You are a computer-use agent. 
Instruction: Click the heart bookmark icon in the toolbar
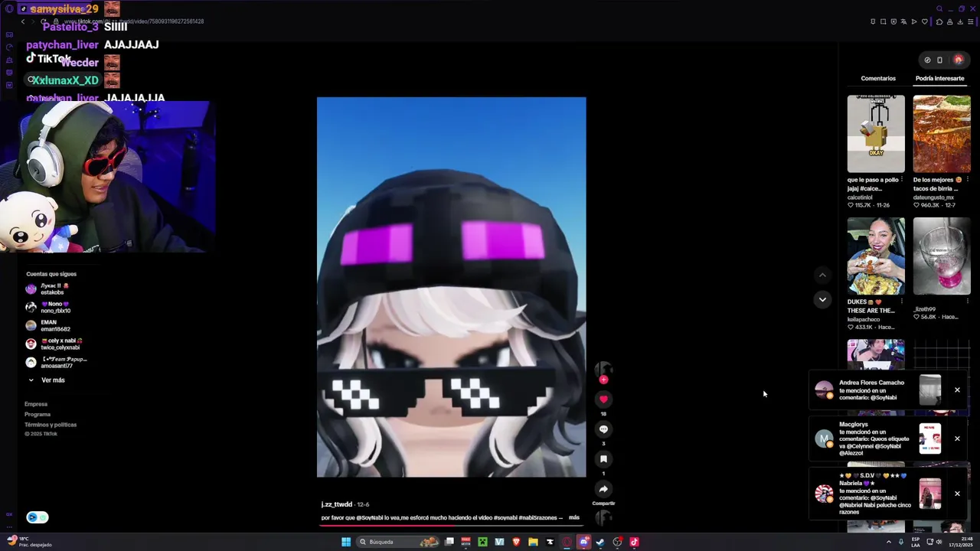pyautogui.click(x=925, y=21)
